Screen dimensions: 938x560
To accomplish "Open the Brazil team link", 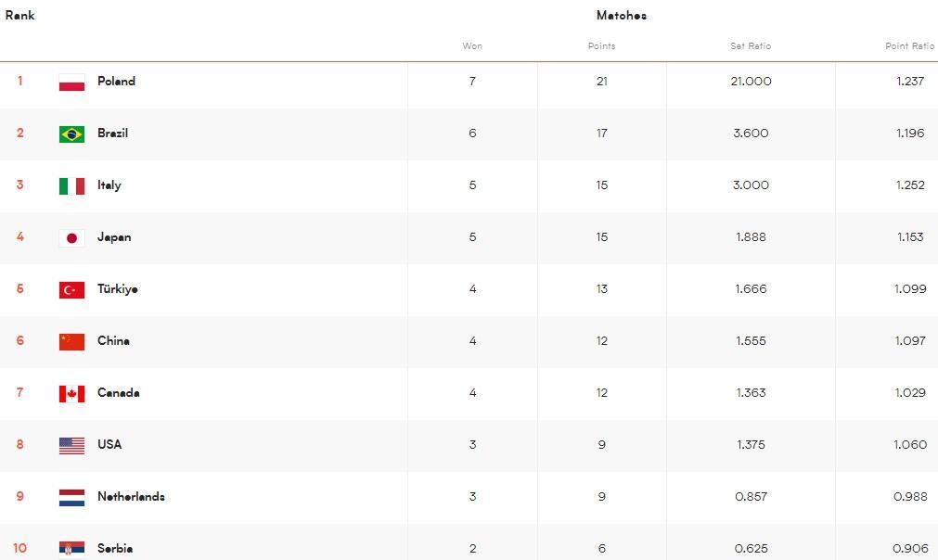I will point(112,134).
